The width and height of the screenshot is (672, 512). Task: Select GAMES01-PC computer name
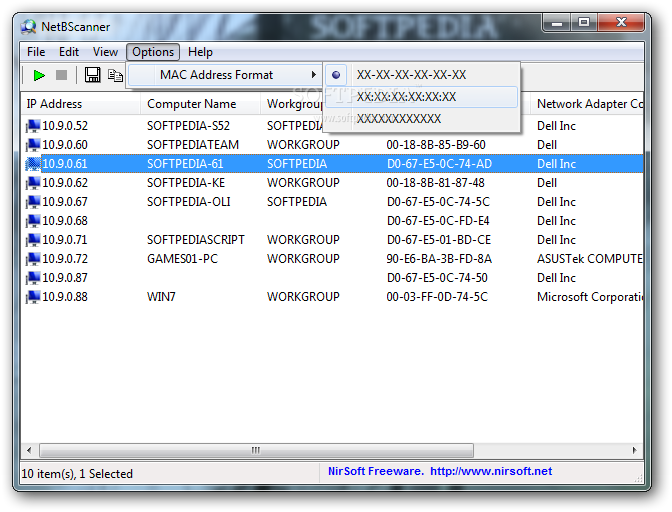183,259
